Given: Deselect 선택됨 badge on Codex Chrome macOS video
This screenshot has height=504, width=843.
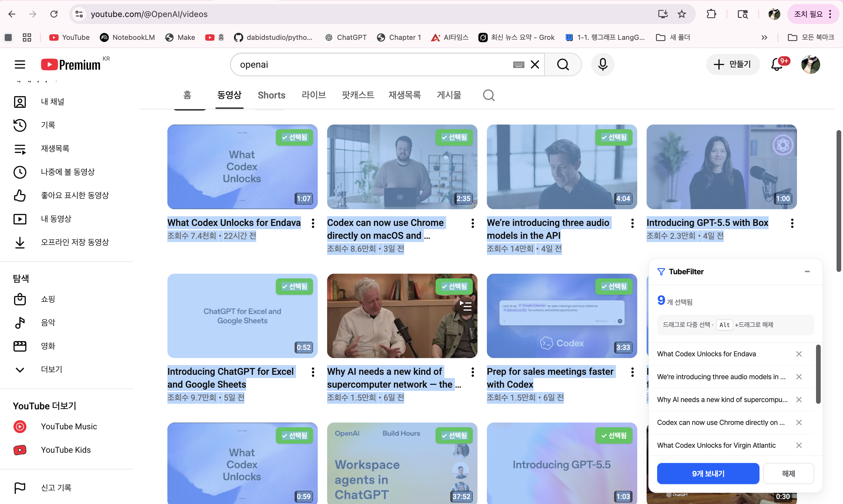Looking at the screenshot, I should [454, 137].
